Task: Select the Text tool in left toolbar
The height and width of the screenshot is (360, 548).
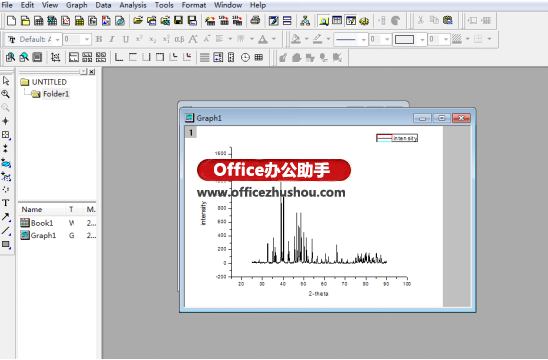Action: click(x=6, y=203)
